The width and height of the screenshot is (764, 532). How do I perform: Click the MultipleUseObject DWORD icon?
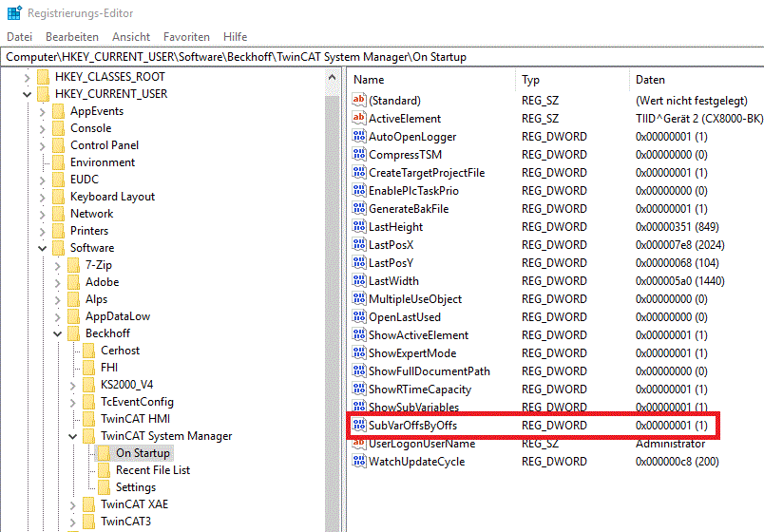(359, 298)
